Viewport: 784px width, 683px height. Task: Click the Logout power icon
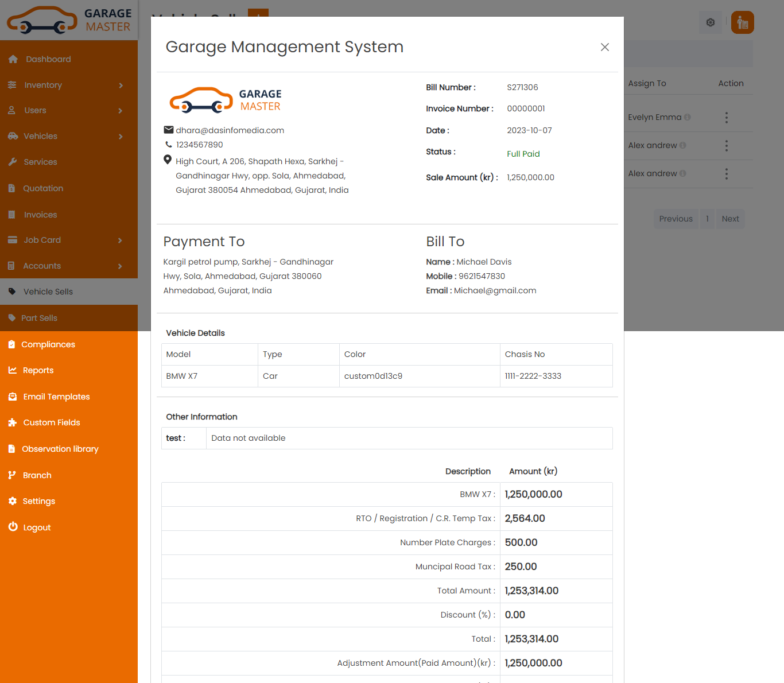click(x=13, y=527)
